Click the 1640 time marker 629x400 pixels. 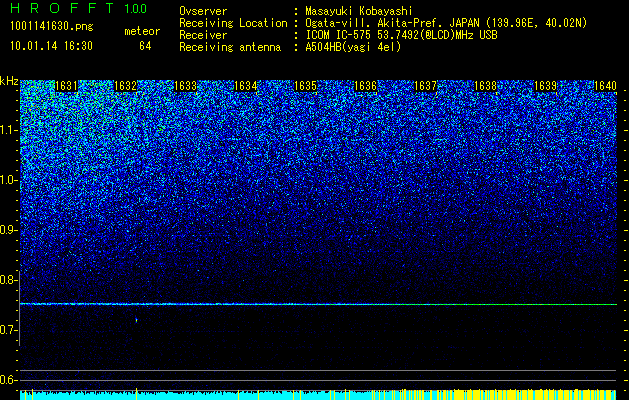pos(605,86)
